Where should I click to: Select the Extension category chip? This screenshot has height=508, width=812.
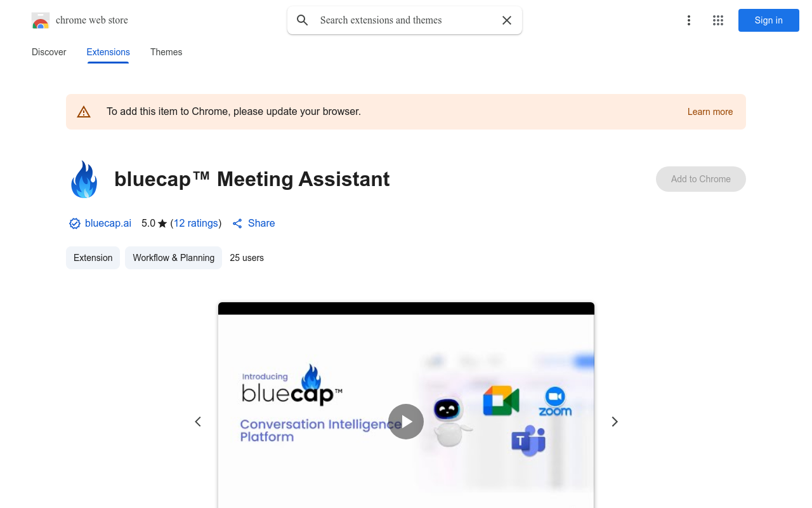pos(93,258)
